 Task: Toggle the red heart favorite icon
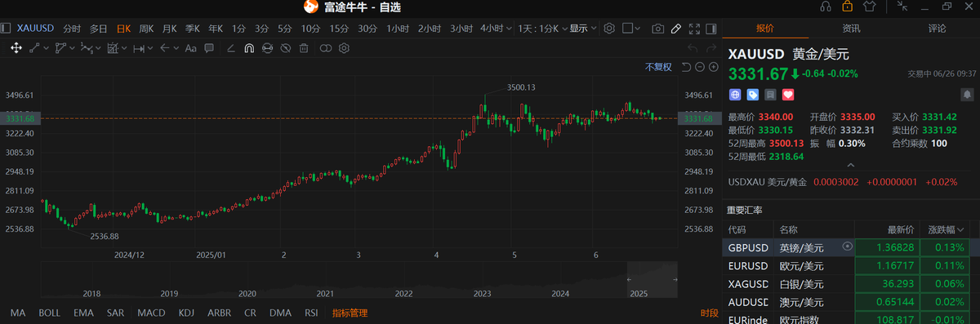(788, 95)
